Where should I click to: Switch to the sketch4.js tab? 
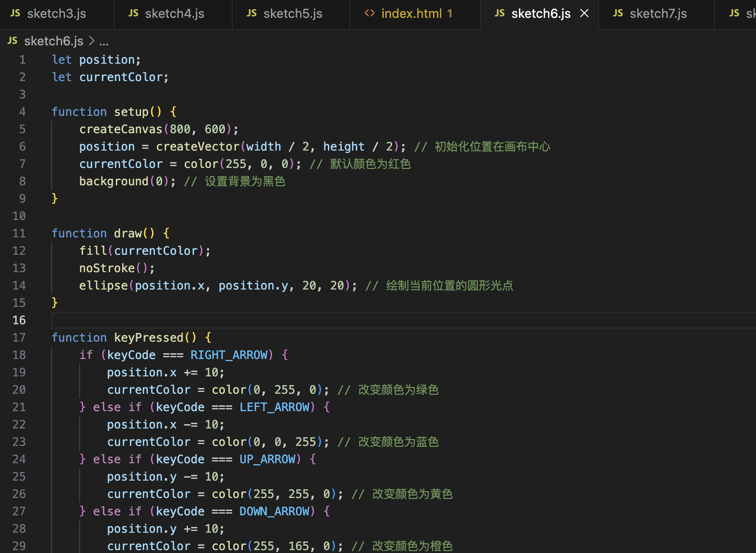click(x=174, y=14)
